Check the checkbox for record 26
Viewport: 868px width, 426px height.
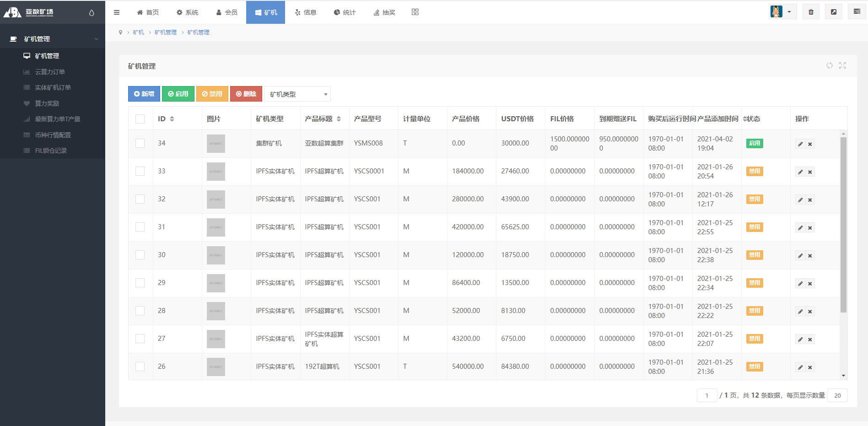(x=140, y=367)
